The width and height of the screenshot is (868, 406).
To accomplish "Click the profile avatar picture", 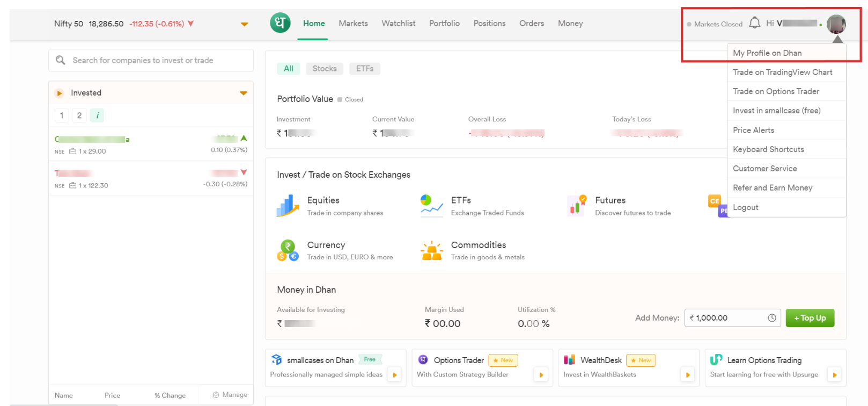I will coord(836,24).
